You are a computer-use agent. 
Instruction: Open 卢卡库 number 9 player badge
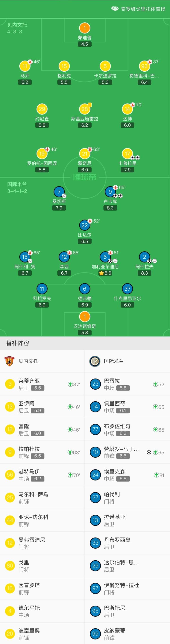pyautogui.click(x=110, y=192)
